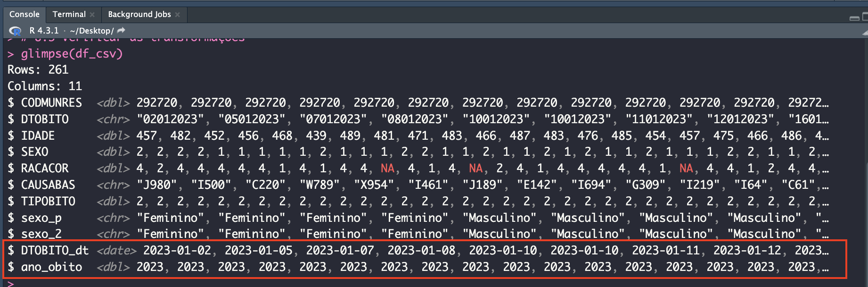Open the Terminal tab

[69, 14]
